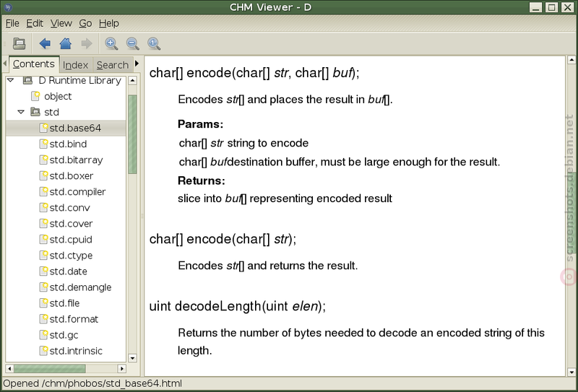Open the std.intrinsic topic
This screenshot has width=578, height=392.
point(76,351)
